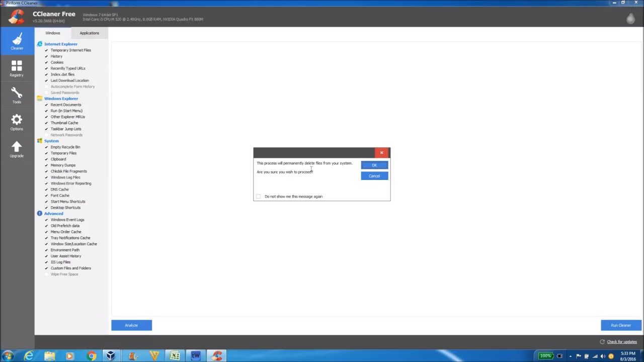Screen dimensions: 644x362
Task: Click the 'Taskbar Jump Lists' entry
Action: point(66,129)
